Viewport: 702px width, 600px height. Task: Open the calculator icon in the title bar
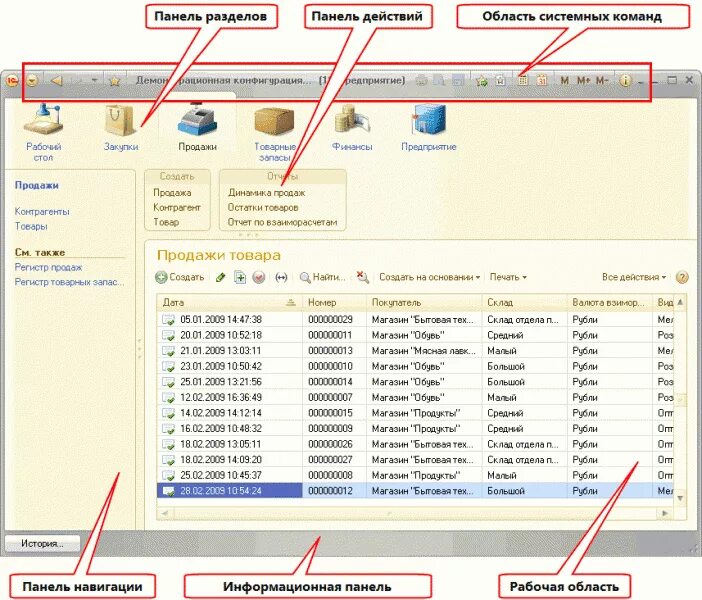[522, 81]
